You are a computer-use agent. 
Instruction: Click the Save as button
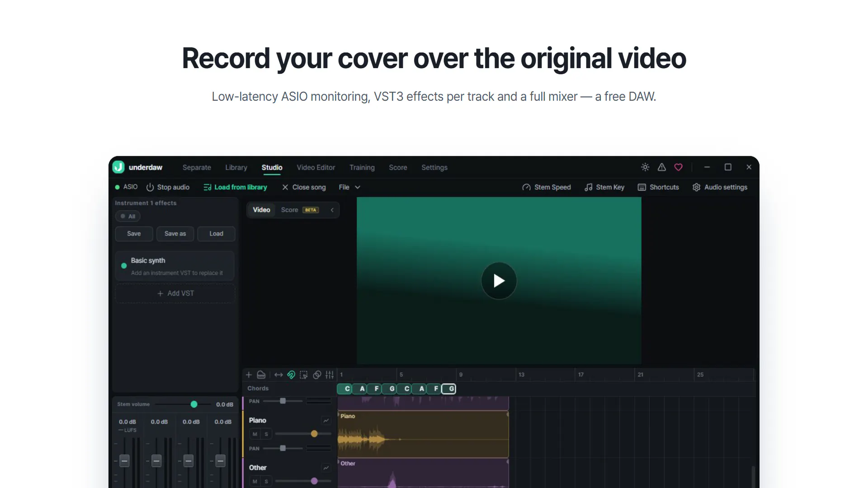click(175, 234)
